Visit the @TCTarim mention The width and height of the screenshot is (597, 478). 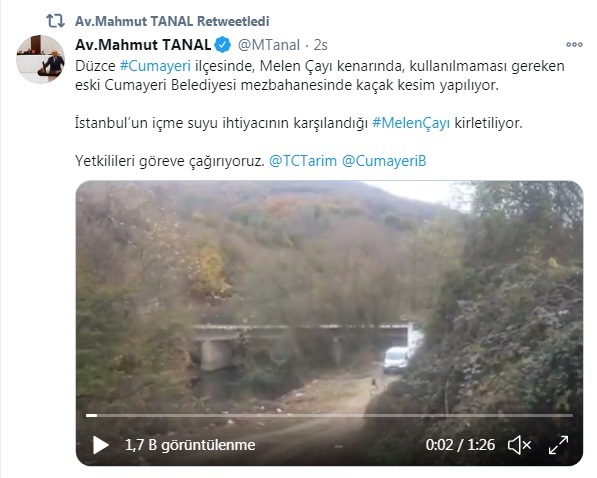click(303, 161)
